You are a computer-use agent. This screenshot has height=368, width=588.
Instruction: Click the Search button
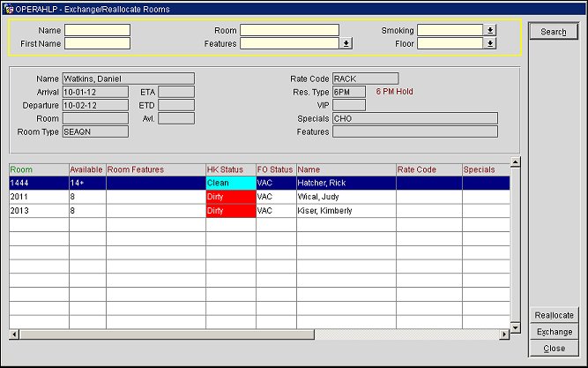(553, 32)
